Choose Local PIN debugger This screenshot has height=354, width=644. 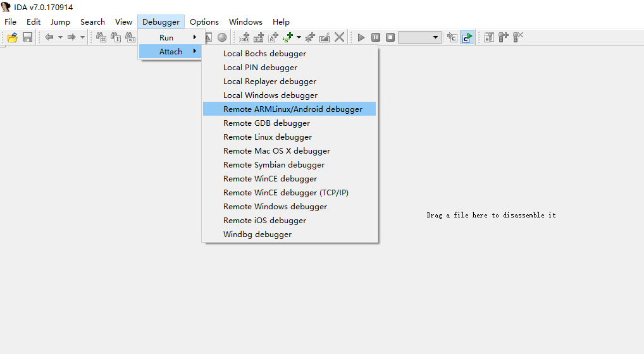(x=289, y=67)
